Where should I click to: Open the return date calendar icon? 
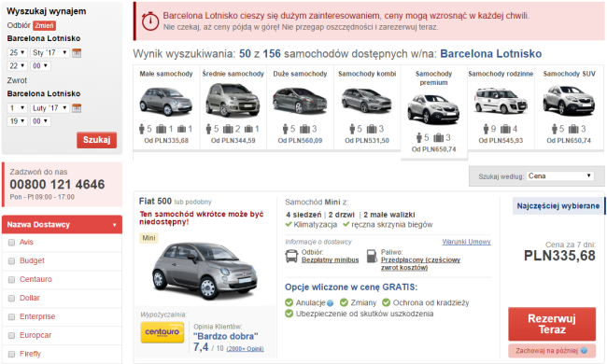[x=77, y=108]
